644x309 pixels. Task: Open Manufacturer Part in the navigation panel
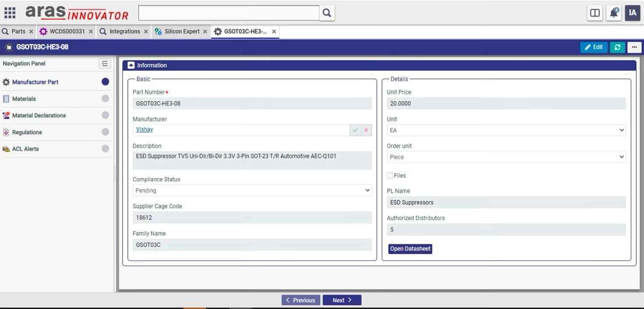coord(35,82)
